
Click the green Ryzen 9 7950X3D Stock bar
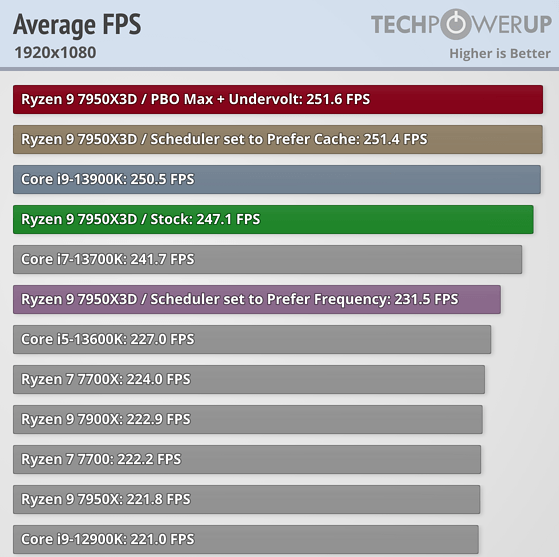[273, 219]
